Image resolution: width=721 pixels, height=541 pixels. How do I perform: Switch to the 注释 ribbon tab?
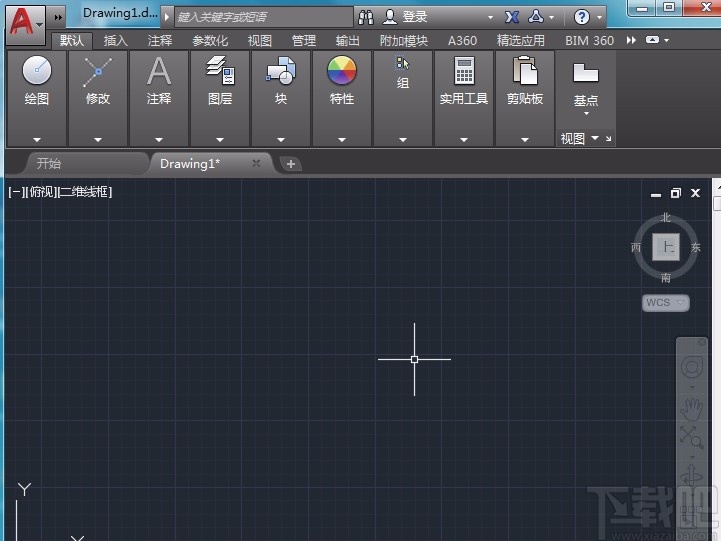(160, 41)
